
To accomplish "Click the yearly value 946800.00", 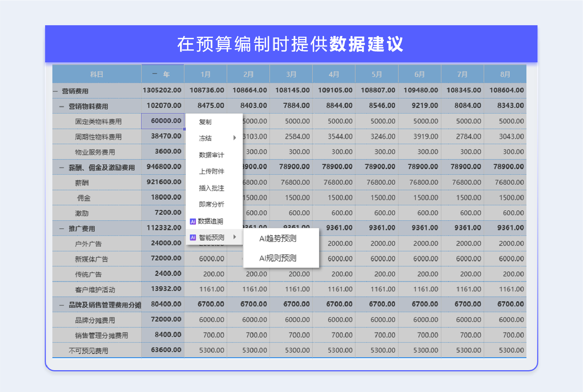I will (x=164, y=167).
